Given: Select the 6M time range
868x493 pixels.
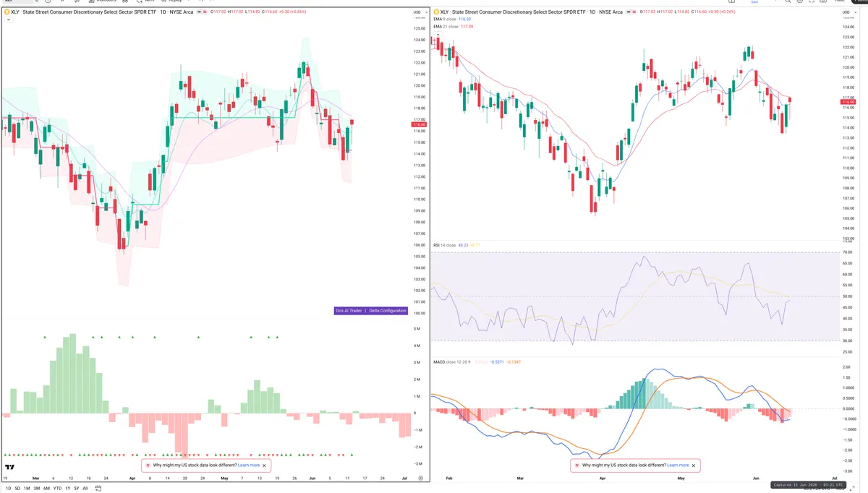Looking at the screenshot, I should pos(46,489).
